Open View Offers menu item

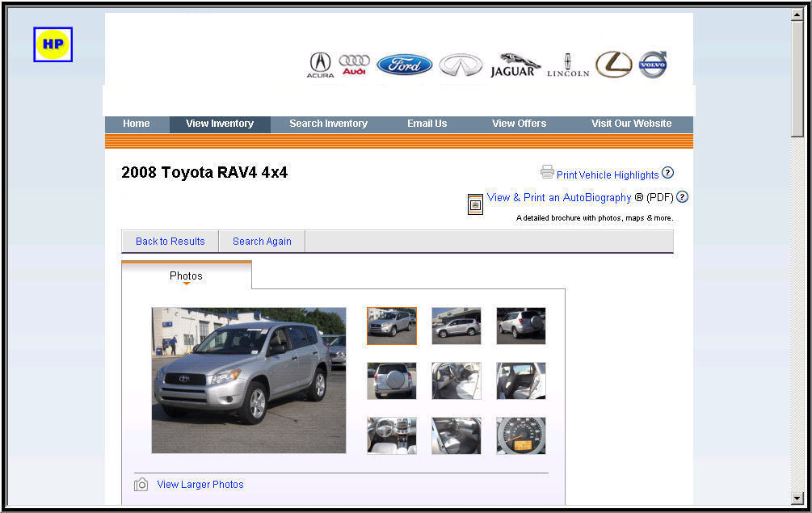(x=519, y=124)
